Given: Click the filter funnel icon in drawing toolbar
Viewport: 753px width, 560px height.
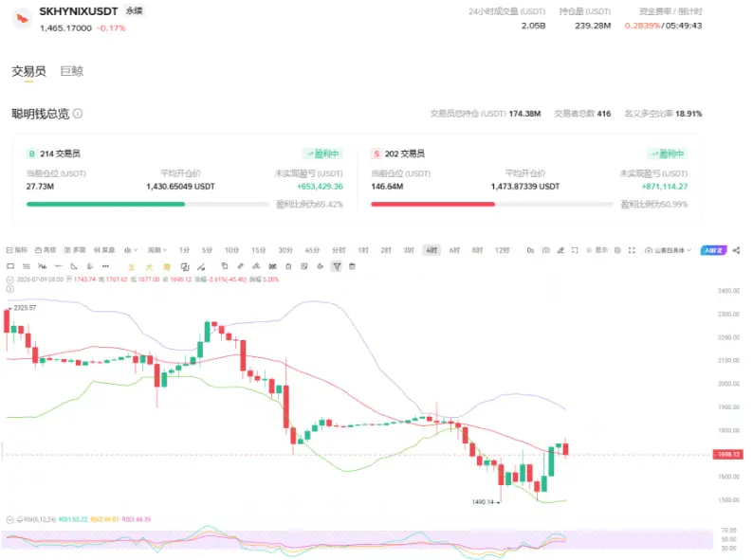Looking at the screenshot, I should coord(337,266).
